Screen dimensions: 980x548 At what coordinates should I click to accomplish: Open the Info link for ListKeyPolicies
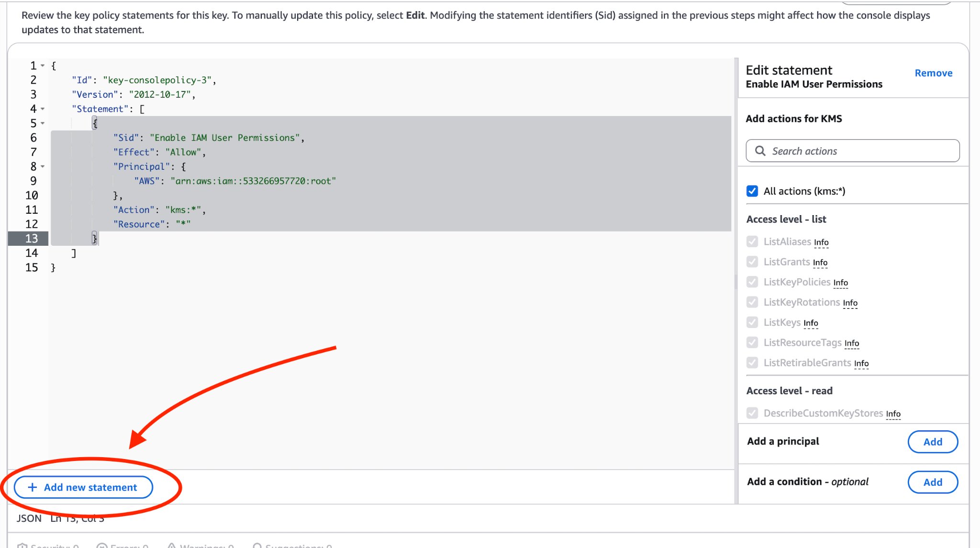pyautogui.click(x=841, y=283)
